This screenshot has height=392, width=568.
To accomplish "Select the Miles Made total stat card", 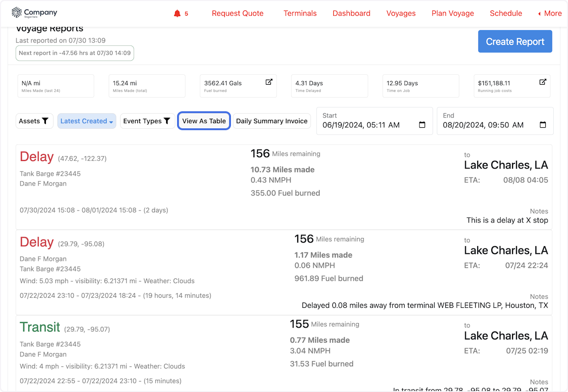I will point(147,86).
